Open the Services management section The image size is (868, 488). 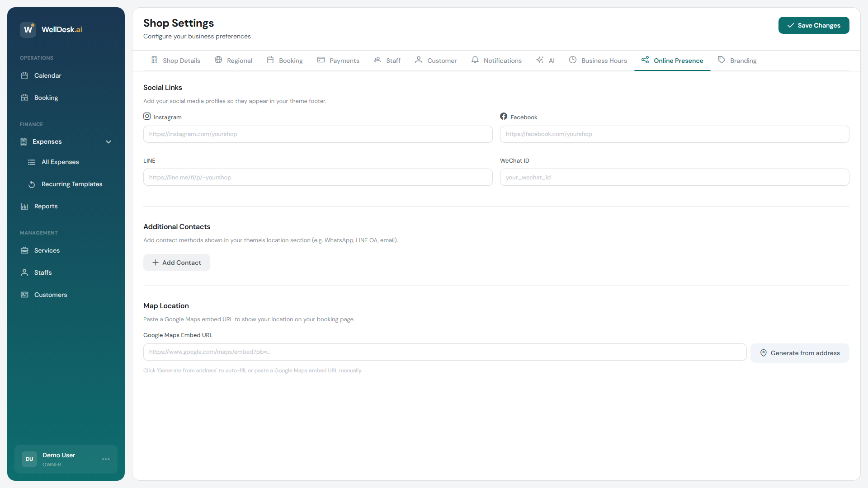(x=47, y=250)
